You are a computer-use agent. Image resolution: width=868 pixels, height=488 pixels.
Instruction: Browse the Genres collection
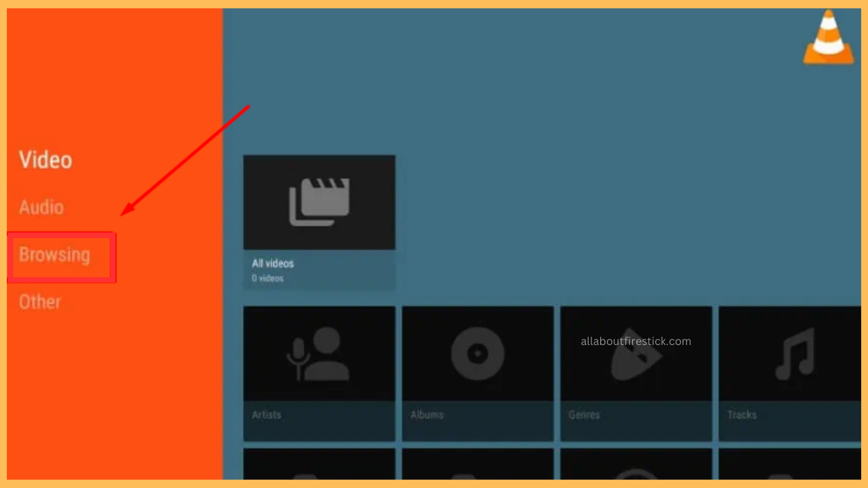pyautogui.click(x=635, y=380)
